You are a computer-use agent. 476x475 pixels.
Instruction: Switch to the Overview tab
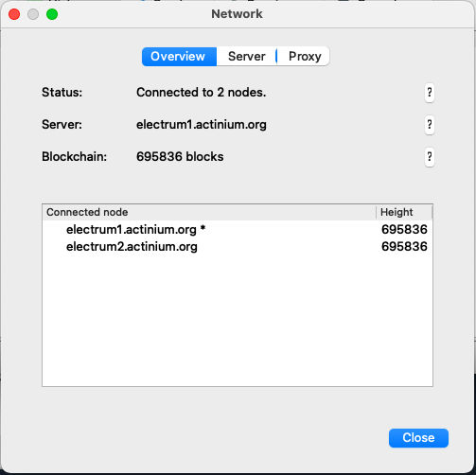pyautogui.click(x=179, y=57)
